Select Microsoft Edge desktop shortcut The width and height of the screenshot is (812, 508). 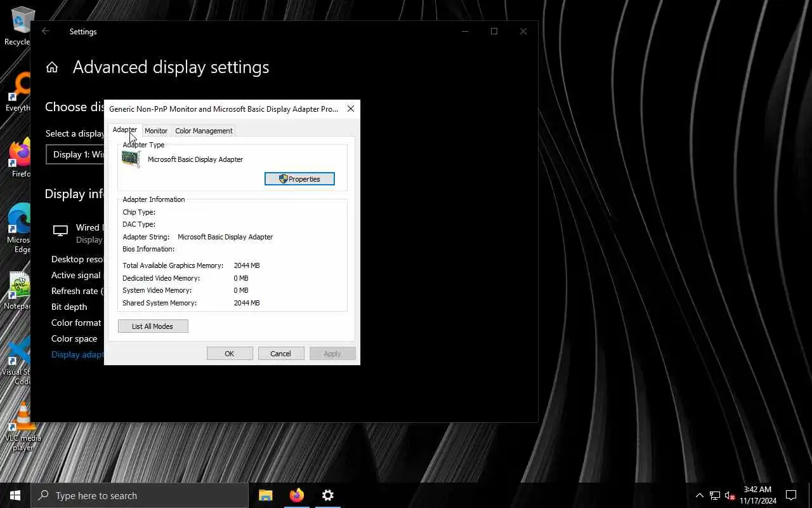tap(19, 227)
